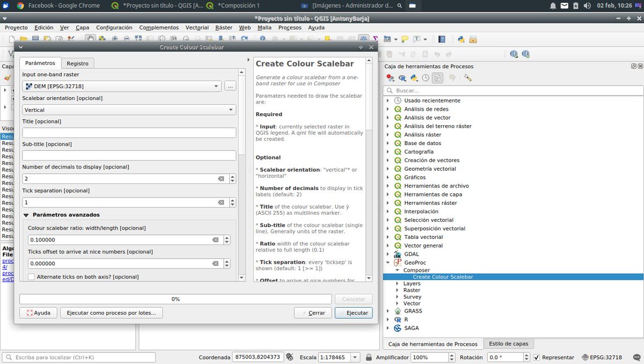Open the results viewer icon in toolbox
Image resolution: width=644 pixels, height=364 pixels.
click(437, 78)
